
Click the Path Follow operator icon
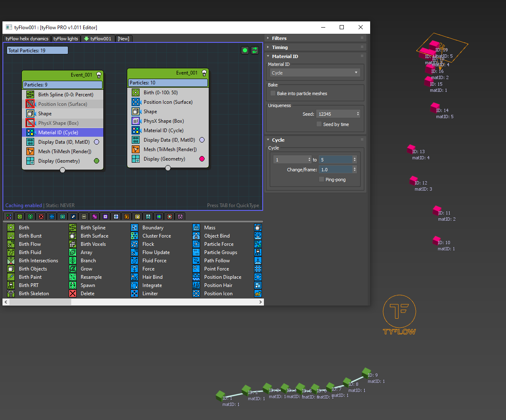click(196, 261)
